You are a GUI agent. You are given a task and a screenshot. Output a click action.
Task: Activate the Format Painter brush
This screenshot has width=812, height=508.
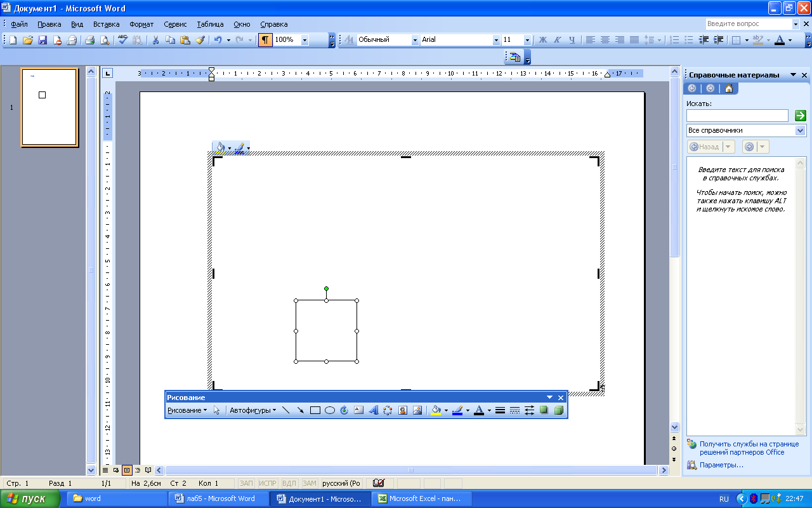click(x=200, y=40)
